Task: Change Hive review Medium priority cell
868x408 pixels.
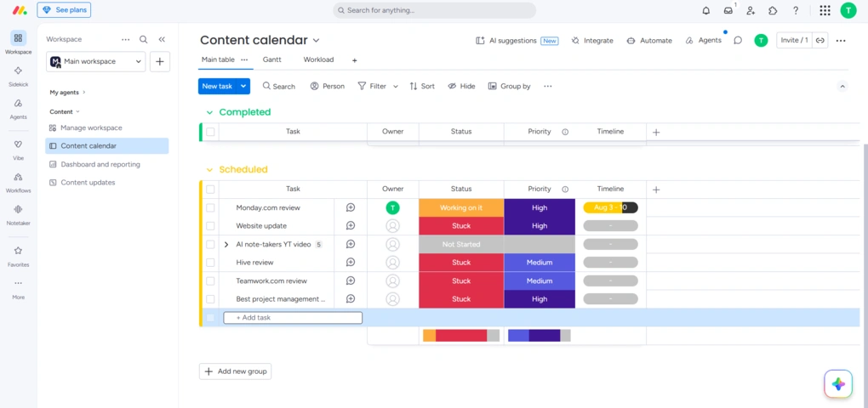Action: pos(540,263)
